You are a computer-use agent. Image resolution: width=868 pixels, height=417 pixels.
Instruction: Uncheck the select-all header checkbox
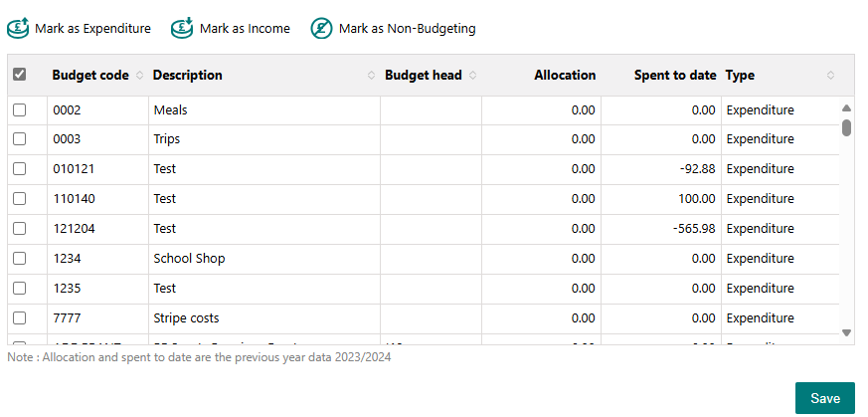[x=19, y=75]
